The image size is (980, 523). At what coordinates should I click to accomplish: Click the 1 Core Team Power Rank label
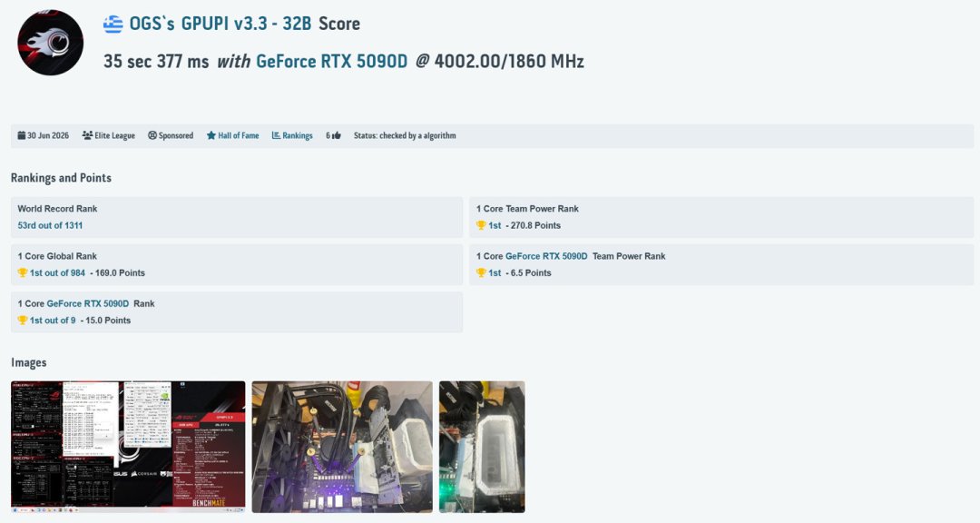coord(527,208)
